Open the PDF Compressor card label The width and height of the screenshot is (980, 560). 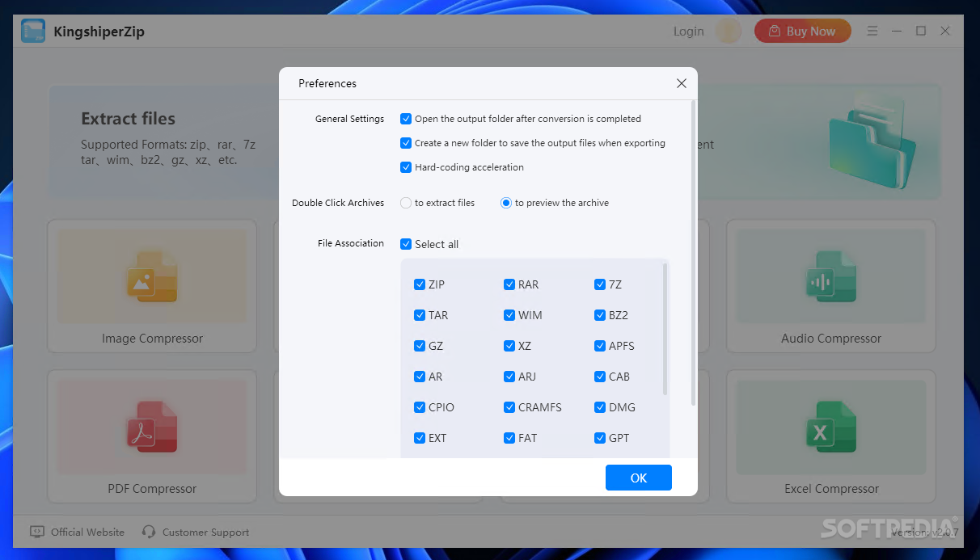tap(152, 489)
